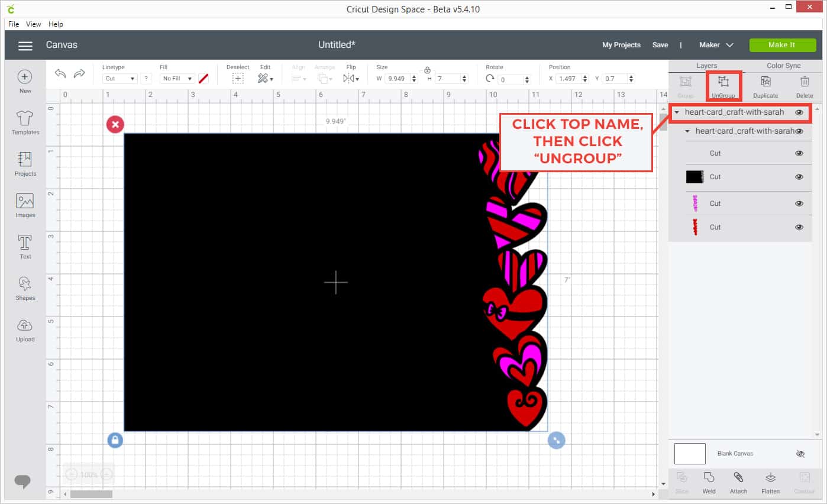
Task: Open the Upload panel
Action: pyautogui.click(x=25, y=329)
